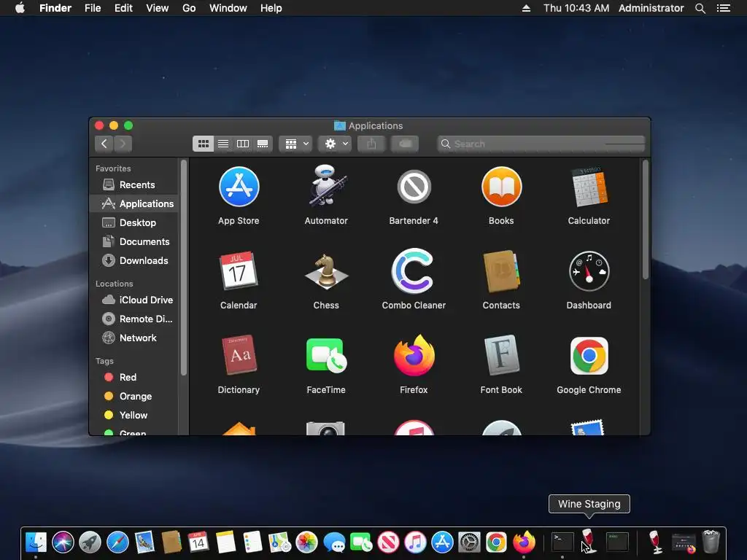Screen dimensions: 747x560
Task: Open Siri from the Dock
Action: click(x=63, y=542)
